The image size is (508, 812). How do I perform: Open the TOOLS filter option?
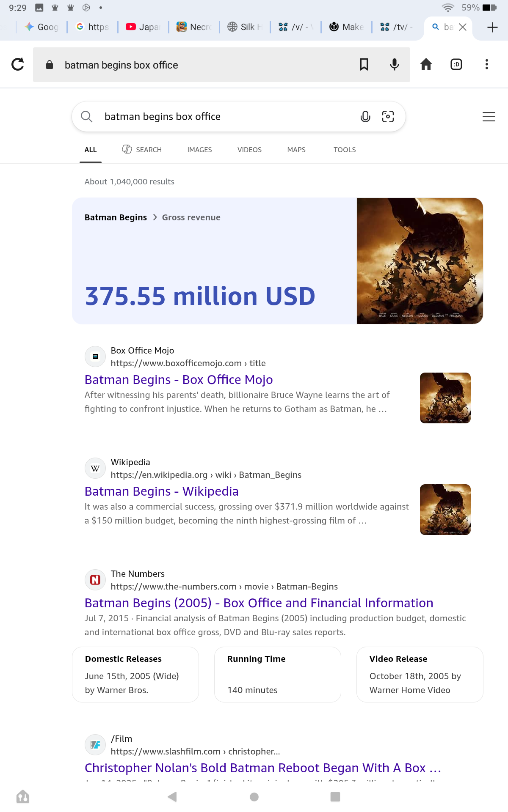(345, 150)
